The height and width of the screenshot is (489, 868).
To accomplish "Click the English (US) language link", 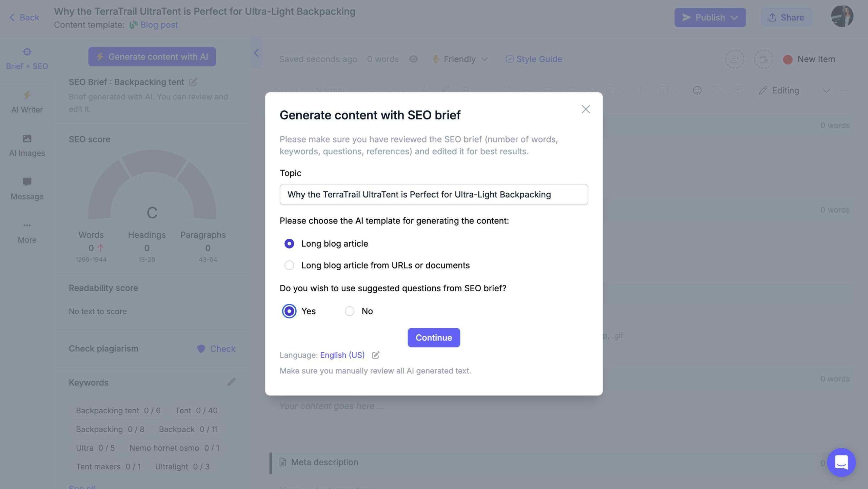I will [x=342, y=355].
